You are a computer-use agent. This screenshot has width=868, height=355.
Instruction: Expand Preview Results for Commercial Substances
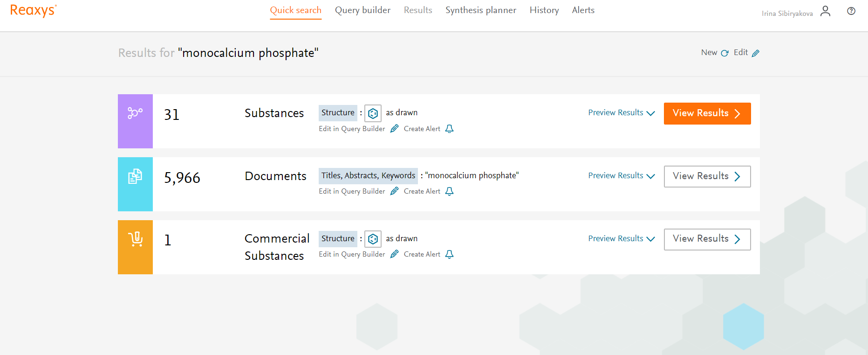click(x=622, y=239)
